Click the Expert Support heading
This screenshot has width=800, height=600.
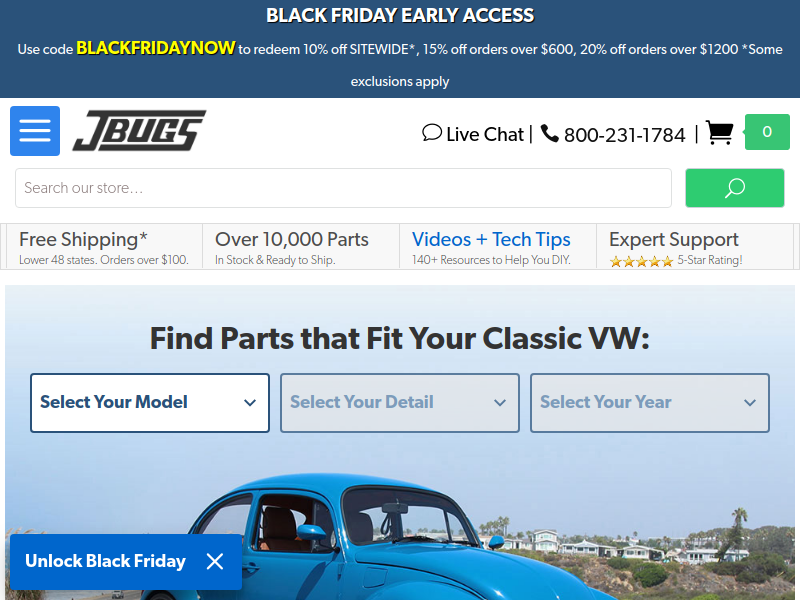coord(673,239)
